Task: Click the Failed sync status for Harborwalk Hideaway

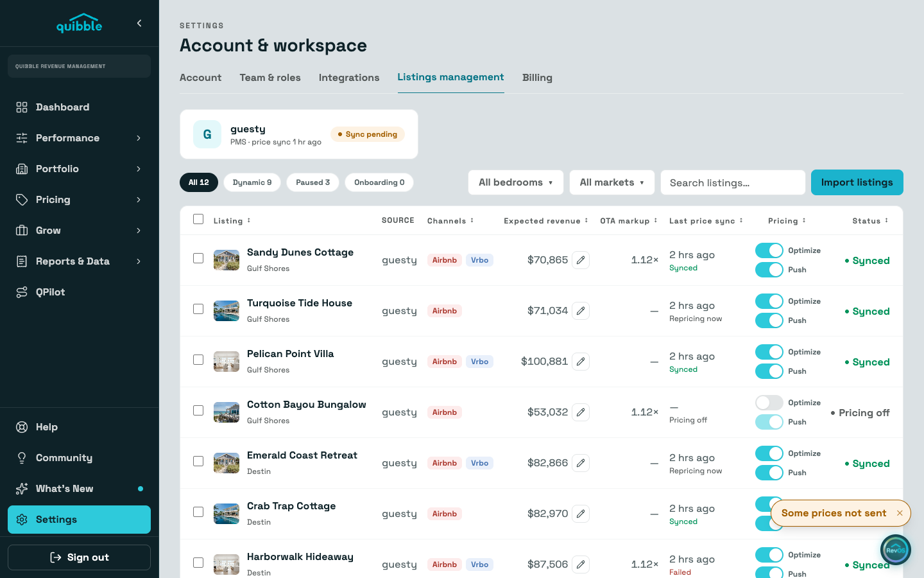Action: (x=680, y=572)
